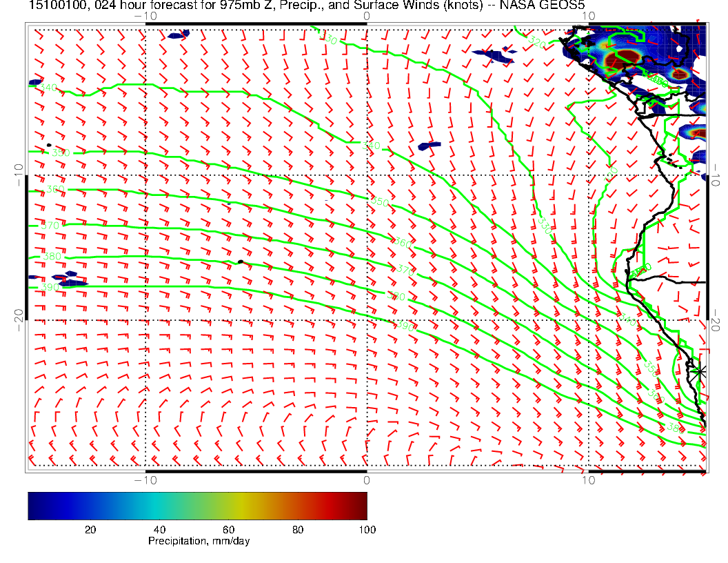Screen dimensions: 728x563
Task: Click the dark red heavy precipitation blob
Action: pos(627,57)
